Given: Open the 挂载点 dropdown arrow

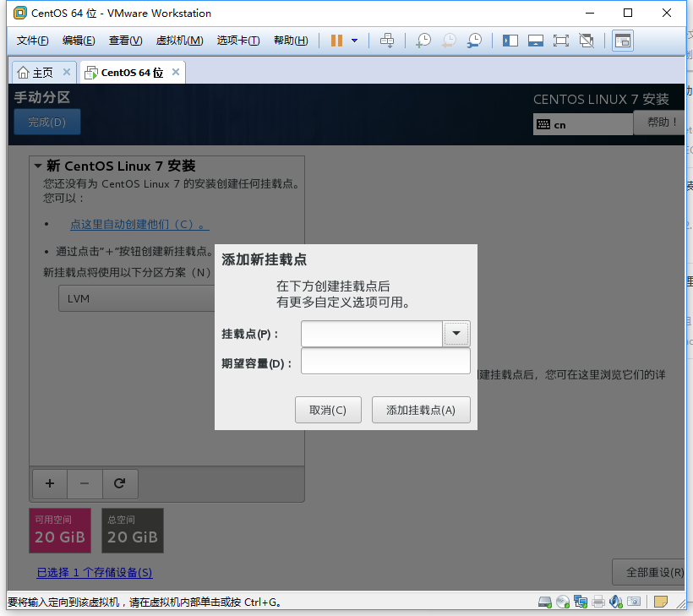Looking at the screenshot, I should [456, 333].
